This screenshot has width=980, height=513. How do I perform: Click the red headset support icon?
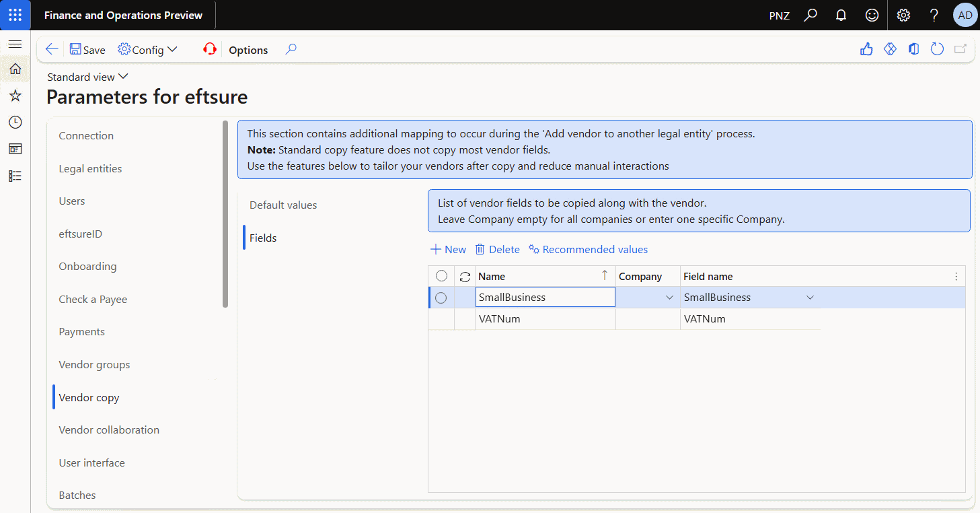click(210, 49)
